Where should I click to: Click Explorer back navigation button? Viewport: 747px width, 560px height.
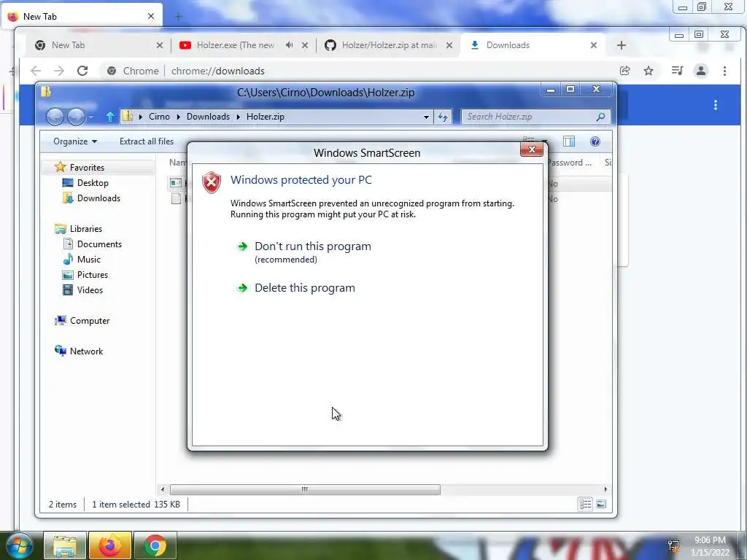pyautogui.click(x=55, y=117)
